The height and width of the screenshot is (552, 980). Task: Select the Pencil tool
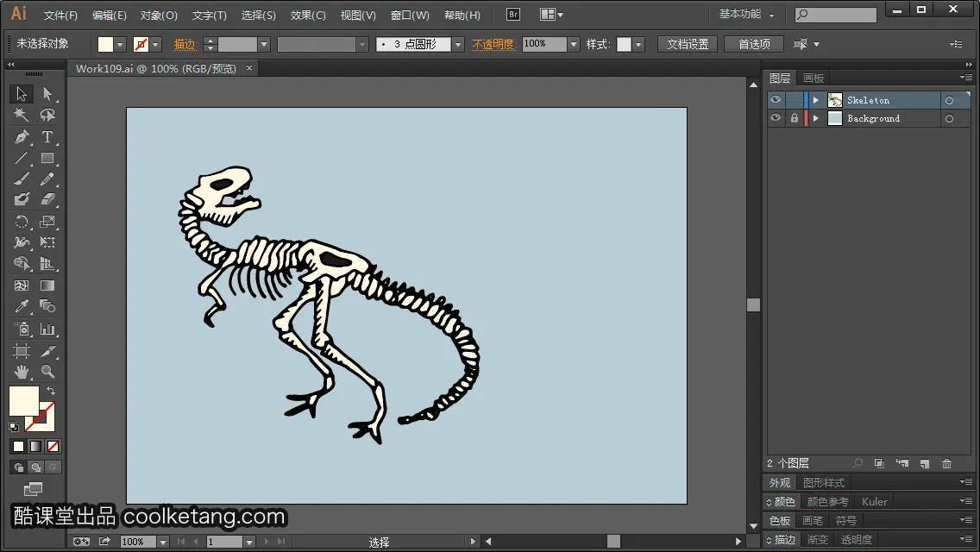[47, 179]
